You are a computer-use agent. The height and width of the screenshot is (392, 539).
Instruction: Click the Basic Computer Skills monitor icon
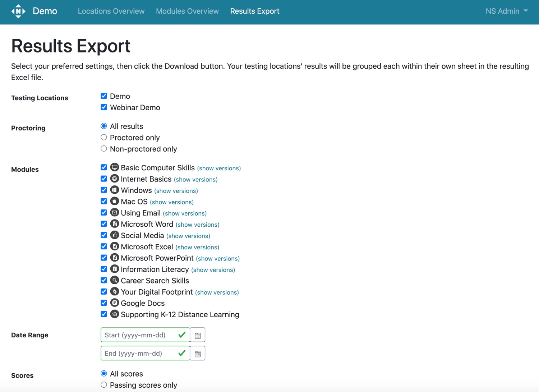(114, 167)
